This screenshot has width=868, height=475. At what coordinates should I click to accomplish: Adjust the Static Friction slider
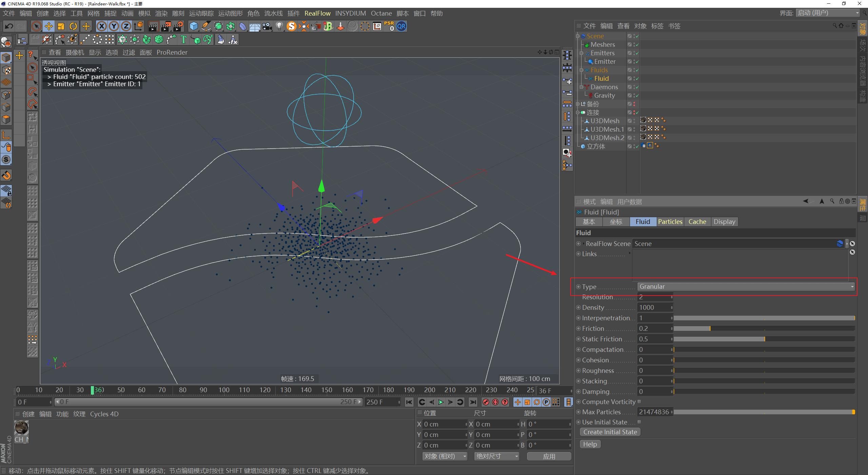tap(764, 339)
